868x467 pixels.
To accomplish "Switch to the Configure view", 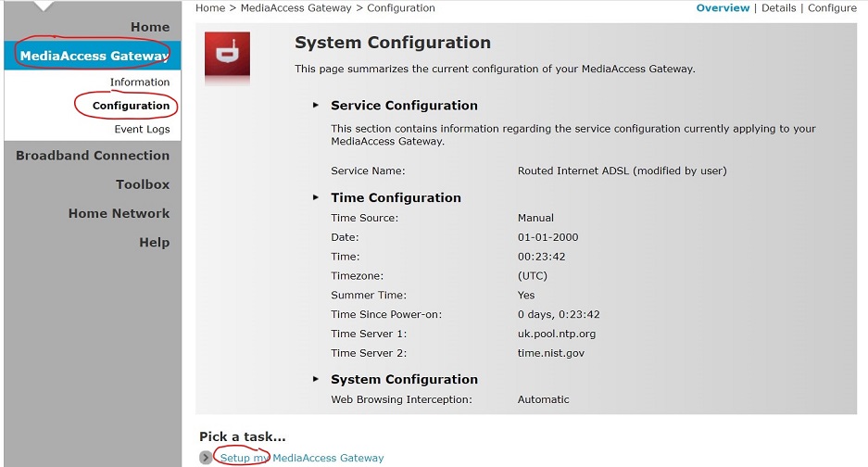I will [x=832, y=8].
